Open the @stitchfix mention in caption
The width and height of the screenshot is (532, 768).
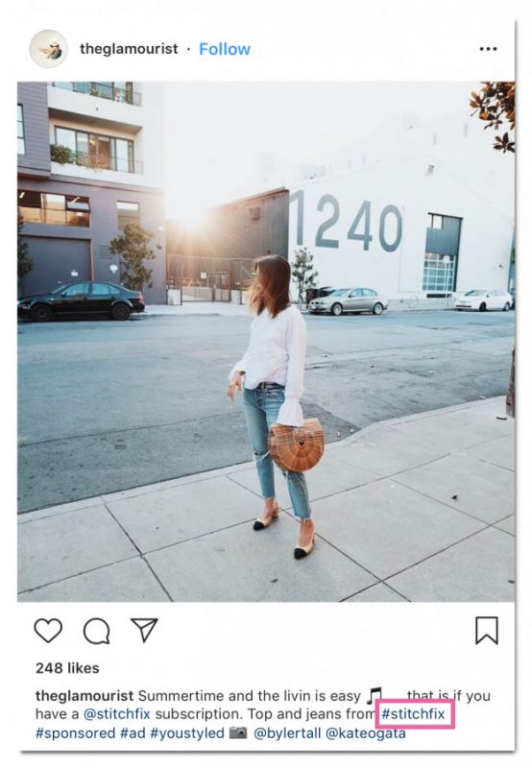tap(117, 714)
